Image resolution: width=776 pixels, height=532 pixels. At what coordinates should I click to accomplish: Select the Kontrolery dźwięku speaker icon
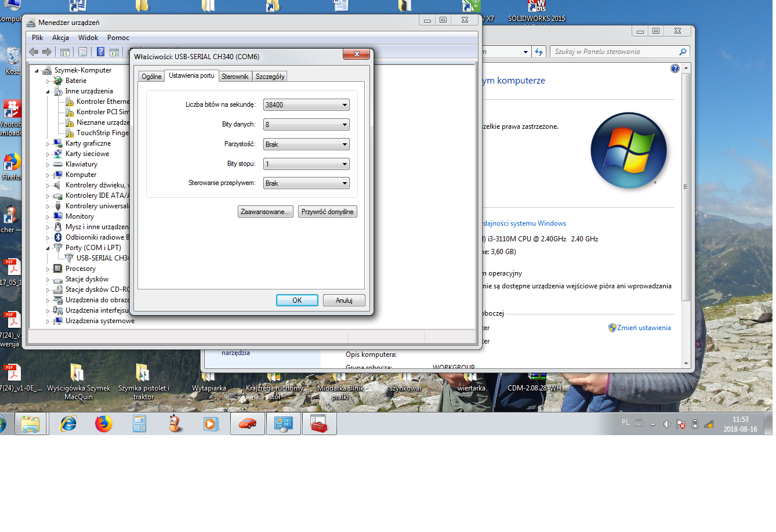click(x=58, y=185)
